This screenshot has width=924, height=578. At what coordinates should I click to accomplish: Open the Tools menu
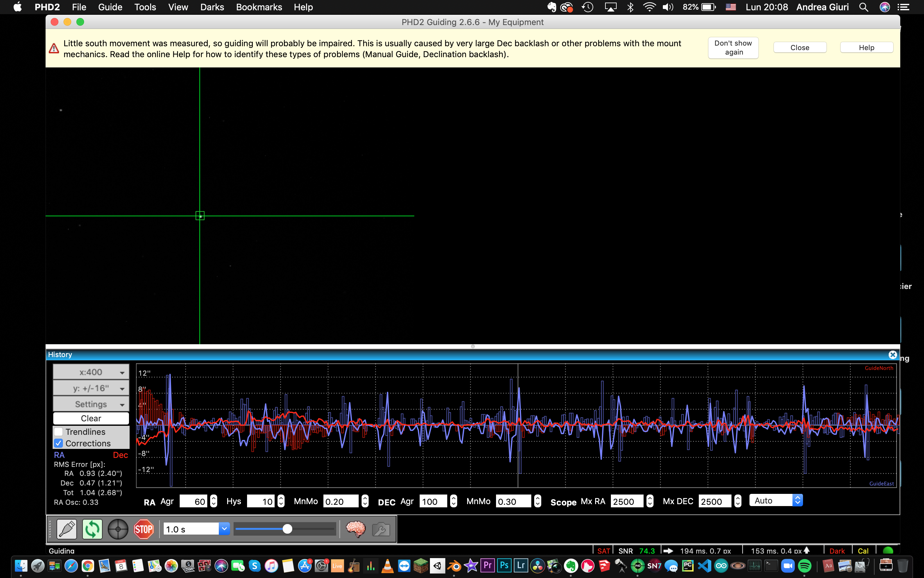coord(145,7)
